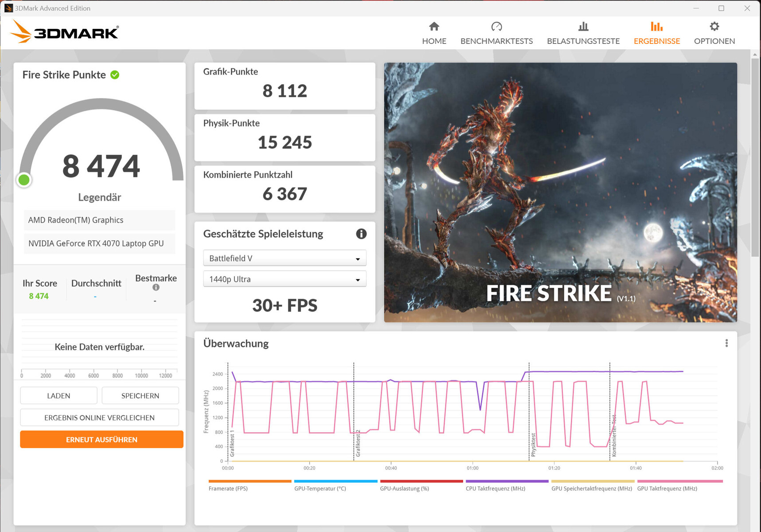Toggle CPU Taktfrequenz (MHz) legend entry
761x532 pixels.
(495, 489)
